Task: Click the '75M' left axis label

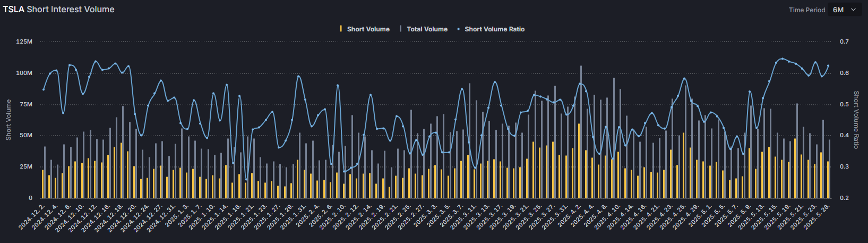Action: point(26,104)
